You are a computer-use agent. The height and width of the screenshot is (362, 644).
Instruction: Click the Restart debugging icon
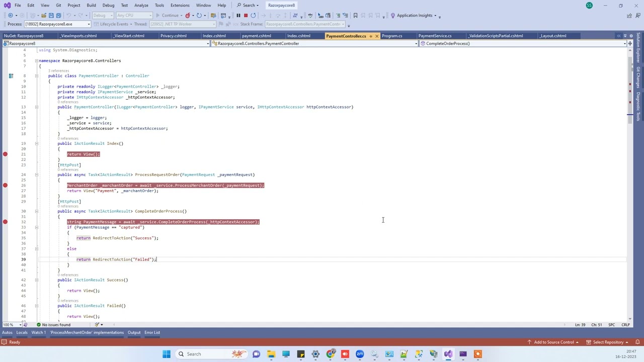pos(253,16)
